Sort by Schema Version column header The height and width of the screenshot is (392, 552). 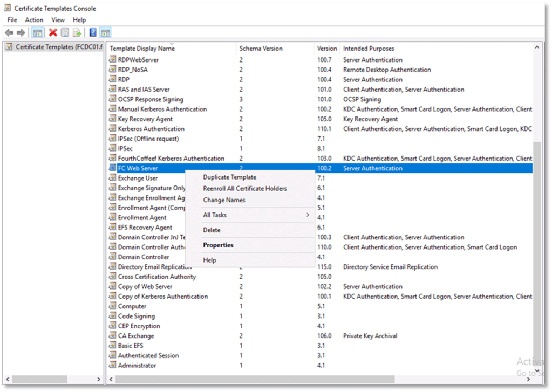pyautogui.click(x=261, y=49)
